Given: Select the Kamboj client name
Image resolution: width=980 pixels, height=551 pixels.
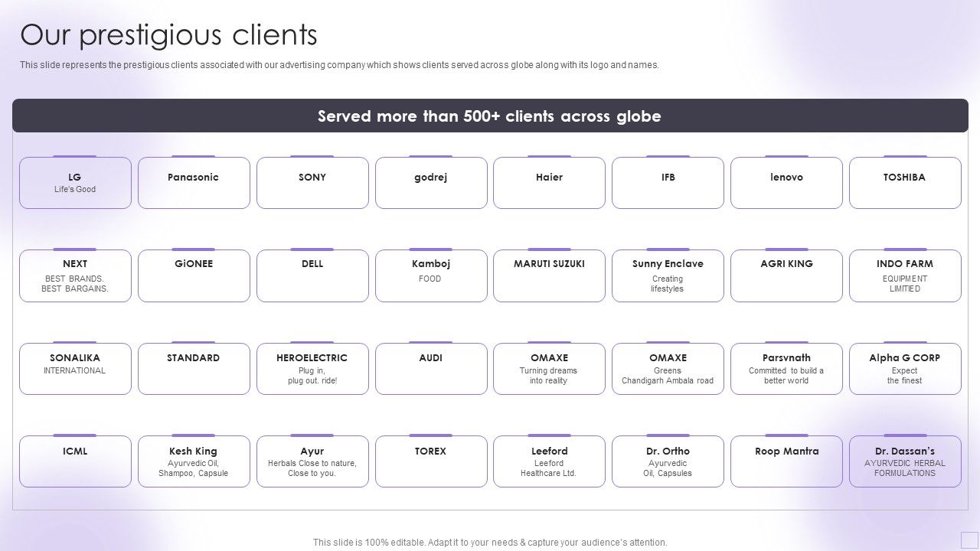Looking at the screenshot, I should coord(430,264).
